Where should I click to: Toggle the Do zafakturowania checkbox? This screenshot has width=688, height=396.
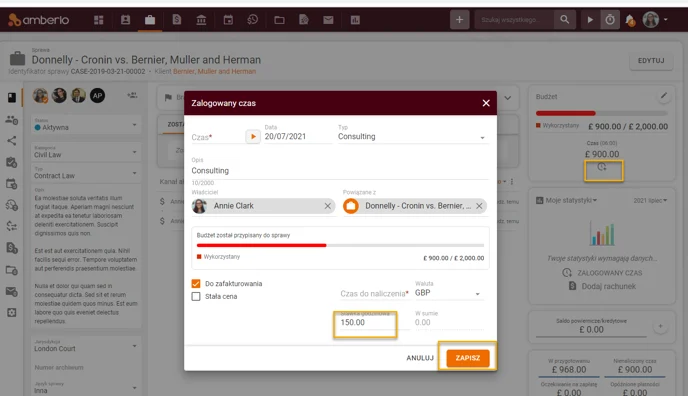[x=196, y=284]
